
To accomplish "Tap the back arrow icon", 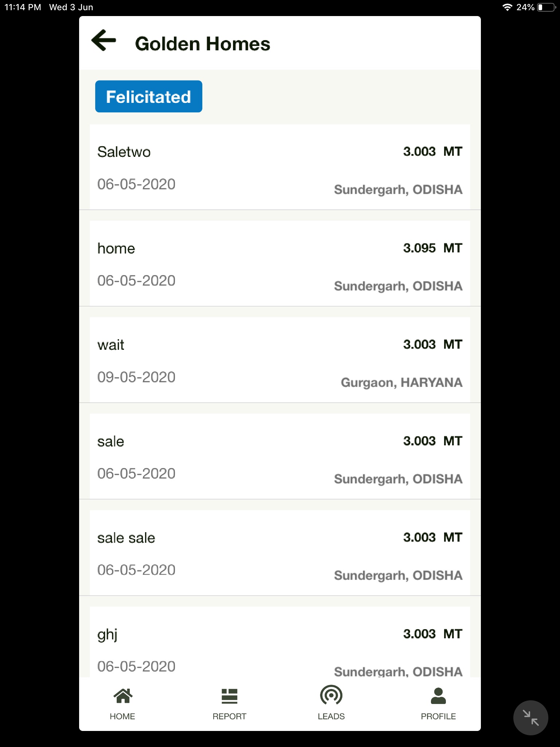I will 104,40.
